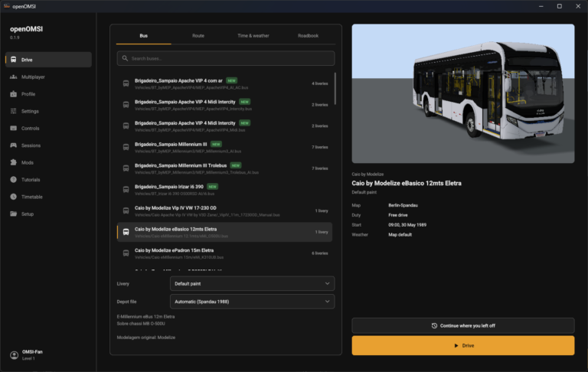
Task: Select Brigadeiro_Sampaio Millennium III Trolebus
Action: point(224,168)
